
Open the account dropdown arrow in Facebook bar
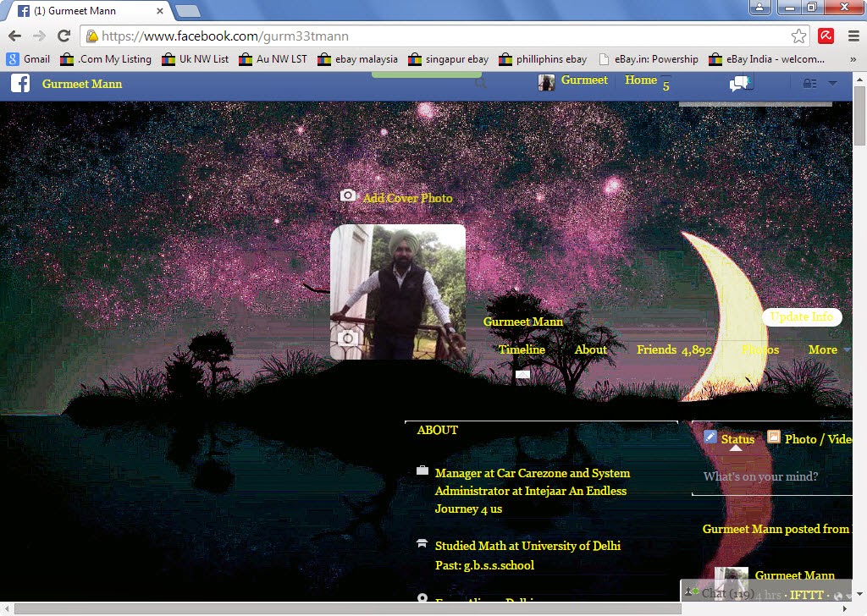pyautogui.click(x=832, y=84)
